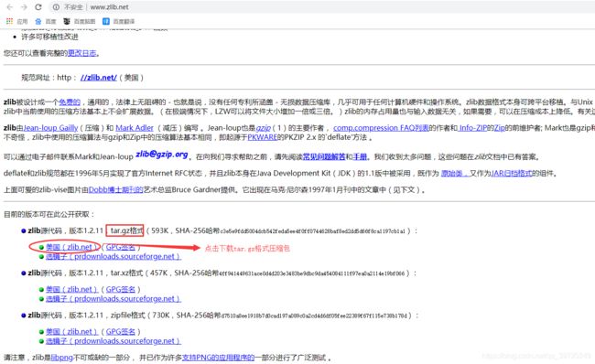
Task: Open the JAR归档格式 link
Action: click(x=511, y=173)
